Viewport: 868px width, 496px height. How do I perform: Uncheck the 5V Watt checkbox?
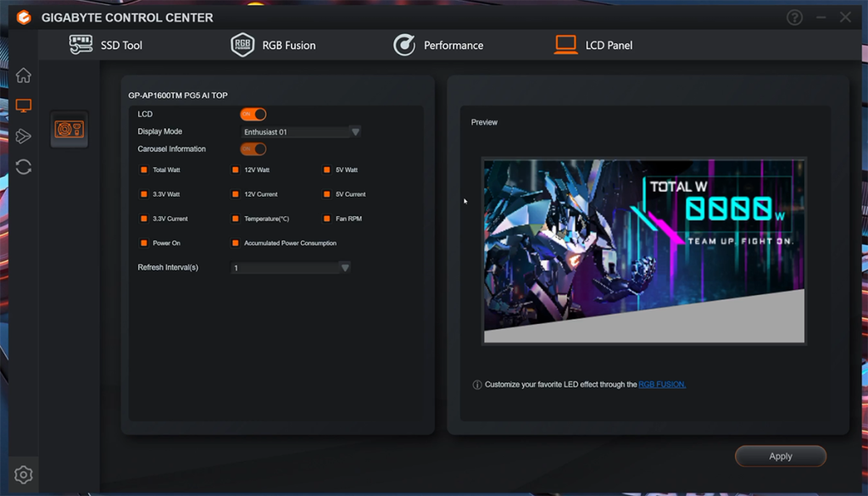click(x=326, y=170)
